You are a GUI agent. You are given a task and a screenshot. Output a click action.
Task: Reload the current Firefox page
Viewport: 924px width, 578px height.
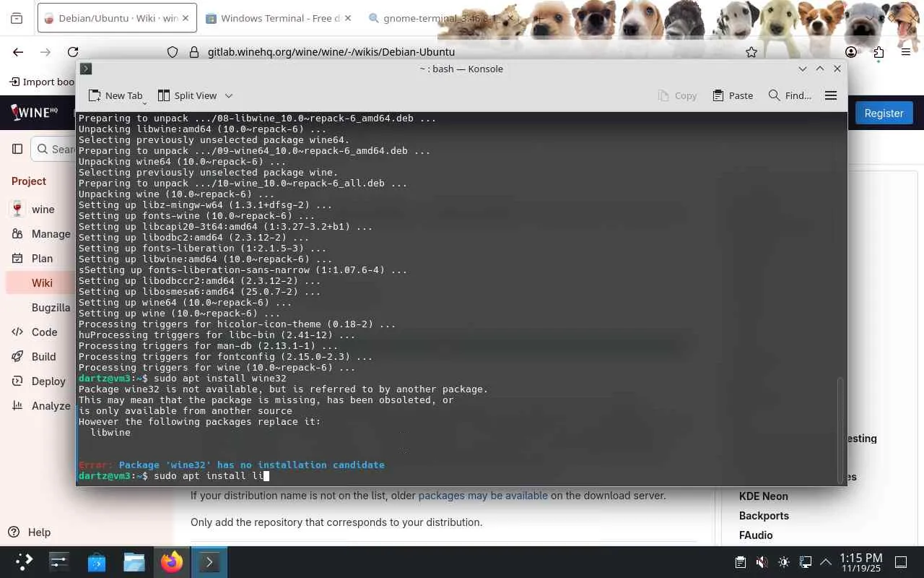click(73, 52)
